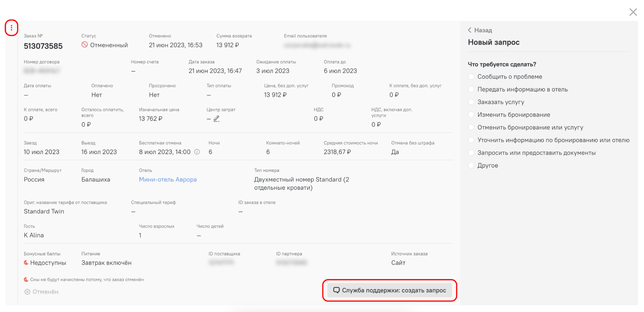Click the order source value Сайт

[398, 263]
